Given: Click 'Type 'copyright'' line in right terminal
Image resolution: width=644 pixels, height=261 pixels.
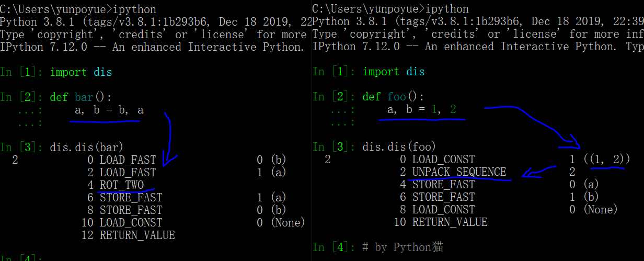Looking at the screenshot, I should click(478, 34).
